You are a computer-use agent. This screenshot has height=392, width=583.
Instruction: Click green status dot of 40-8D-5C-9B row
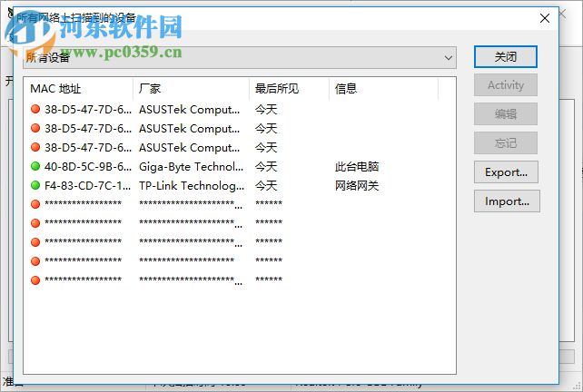click(35, 166)
